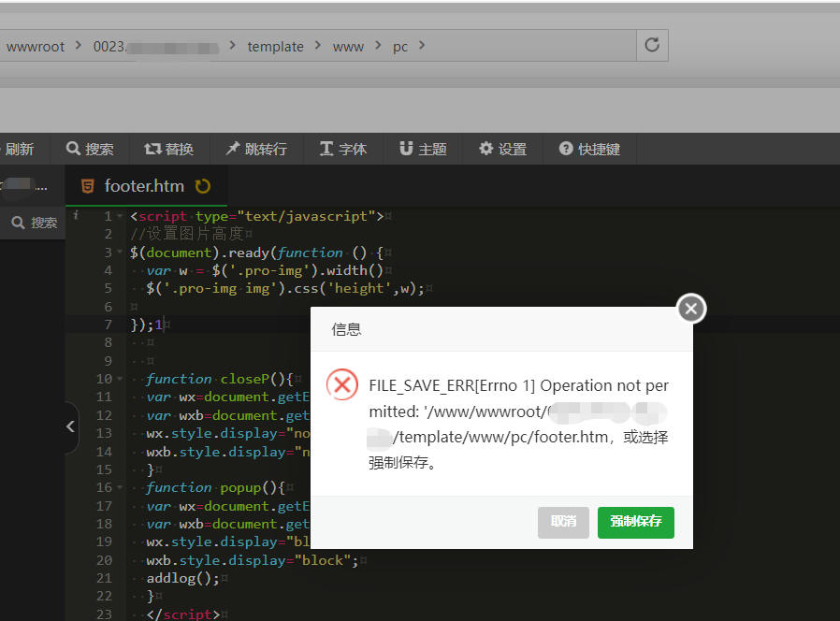Click the reload icon on footer.htm tab

[x=202, y=186]
